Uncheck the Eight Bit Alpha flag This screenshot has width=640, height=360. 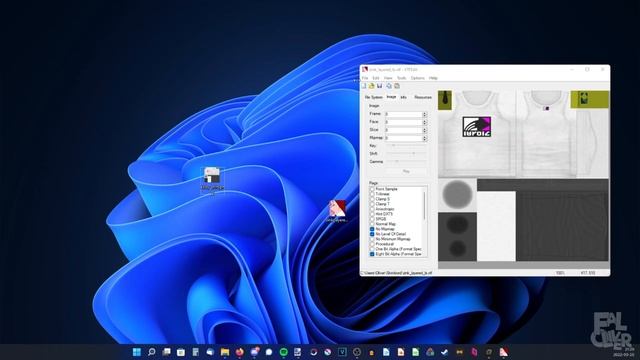pyautogui.click(x=372, y=254)
